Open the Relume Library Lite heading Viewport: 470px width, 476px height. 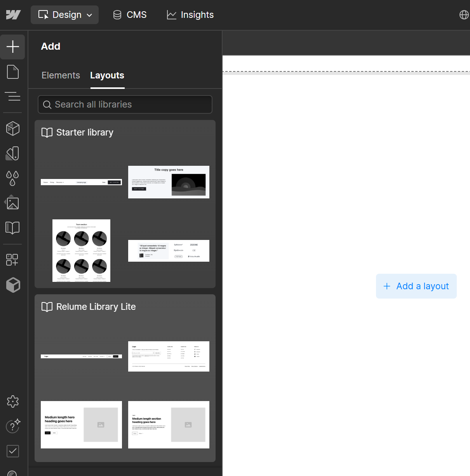tap(96, 307)
